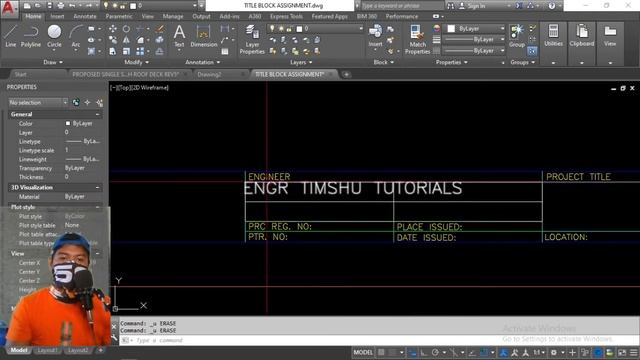Viewport: 640px width, 360px height.
Task: Select the Circle tool
Action: (x=54, y=36)
